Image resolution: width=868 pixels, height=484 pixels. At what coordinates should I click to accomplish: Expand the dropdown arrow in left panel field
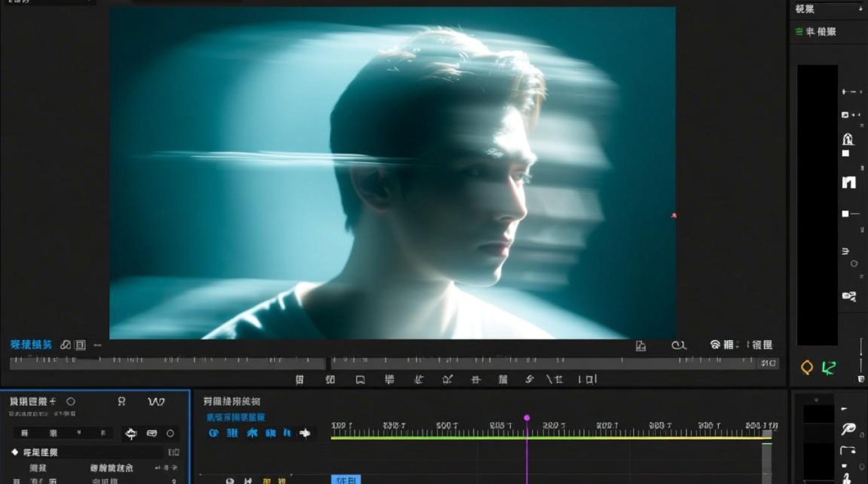[x=79, y=433]
